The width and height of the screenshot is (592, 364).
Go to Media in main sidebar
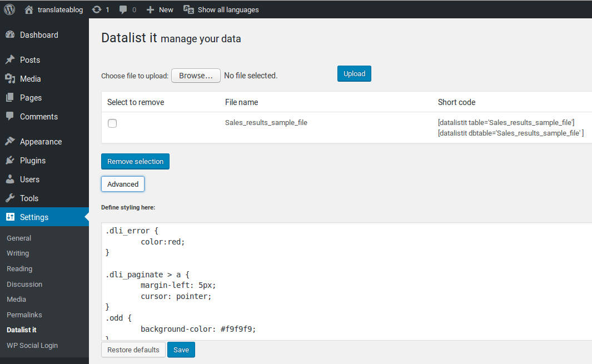pyautogui.click(x=30, y=78)
